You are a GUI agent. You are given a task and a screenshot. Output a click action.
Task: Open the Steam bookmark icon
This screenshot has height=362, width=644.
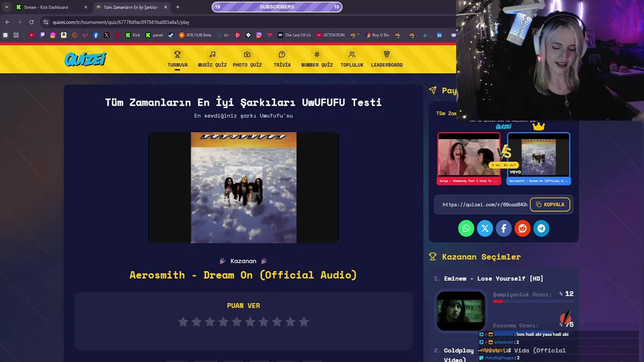tap(171, 35)
